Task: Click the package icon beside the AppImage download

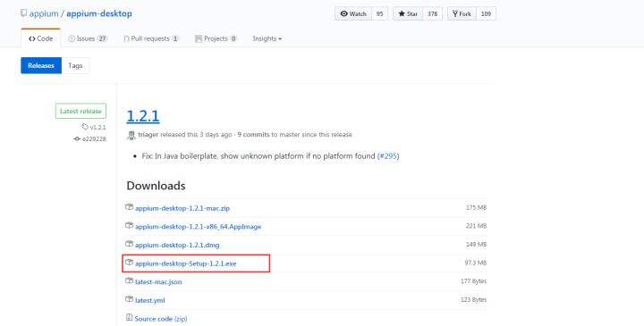Action: coord(130,226)
